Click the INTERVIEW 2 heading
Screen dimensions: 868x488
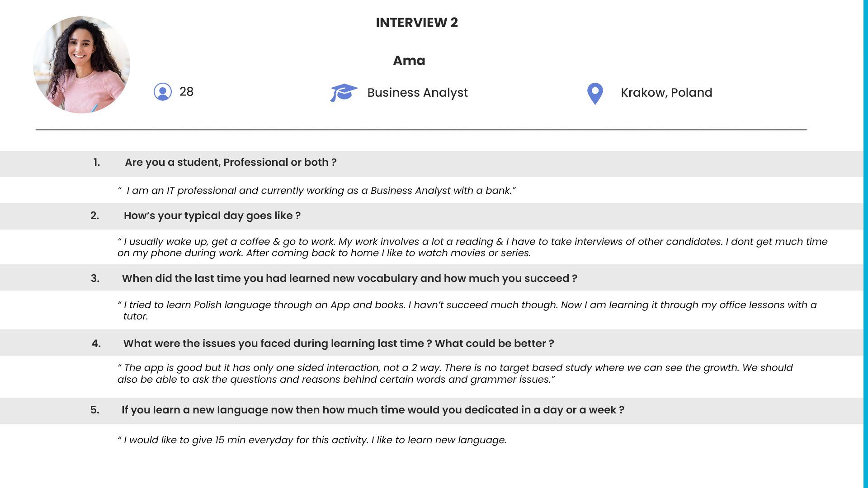[x=417, y=23]
